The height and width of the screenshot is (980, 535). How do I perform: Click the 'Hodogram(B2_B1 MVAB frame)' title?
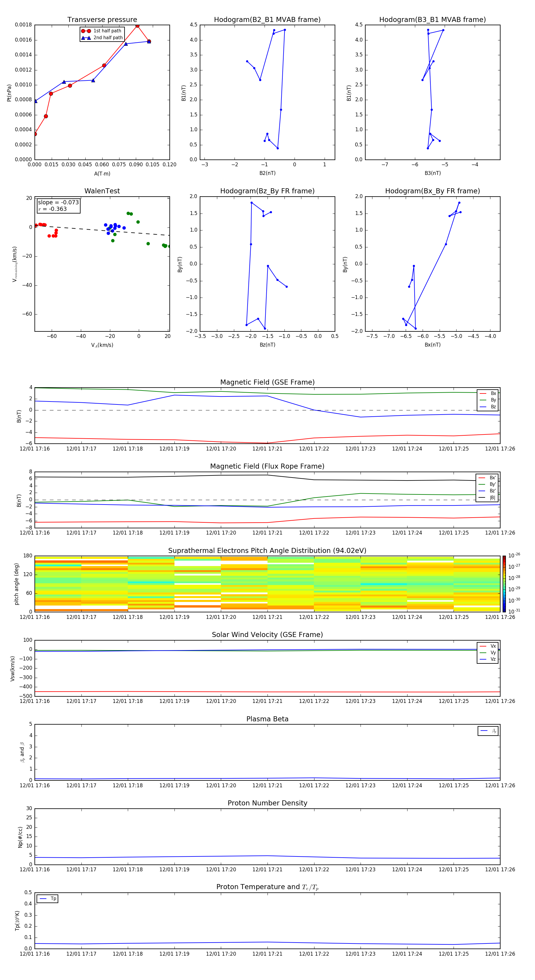point(267,19)
